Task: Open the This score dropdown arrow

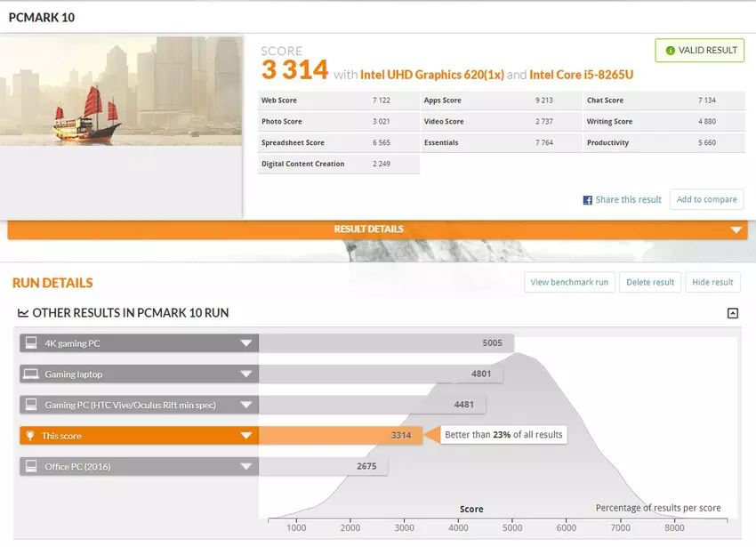Action: click(245, 436)
